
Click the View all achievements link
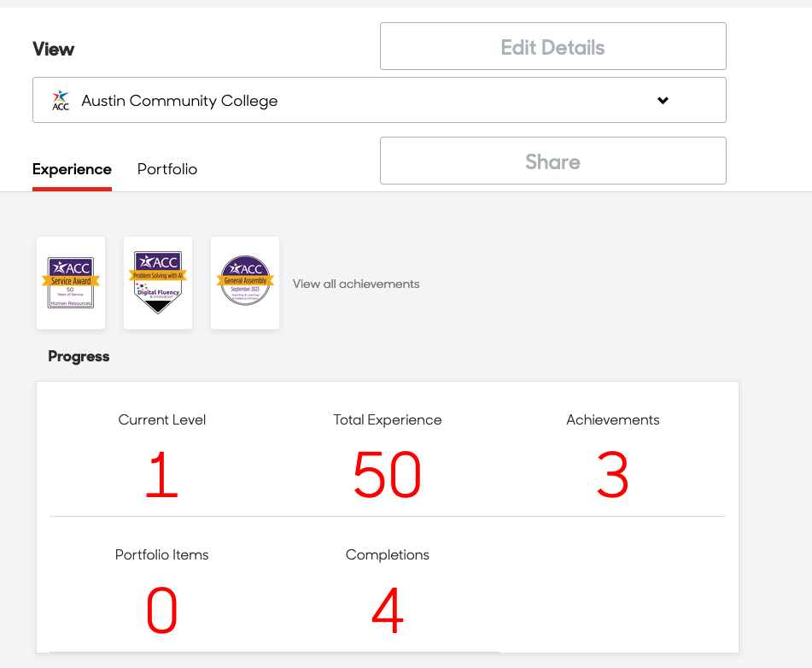[x=356, y=284]
